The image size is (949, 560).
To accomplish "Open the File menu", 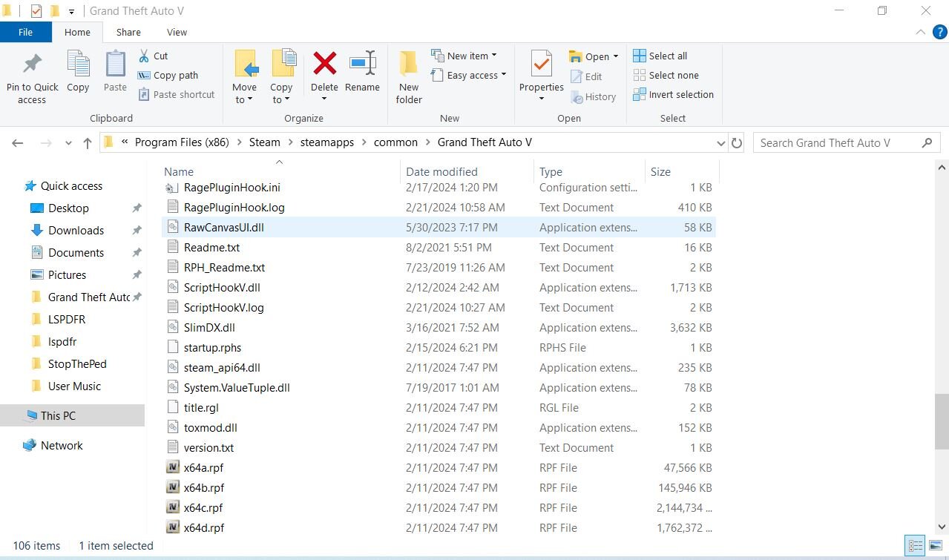I will tap(25, 32).
